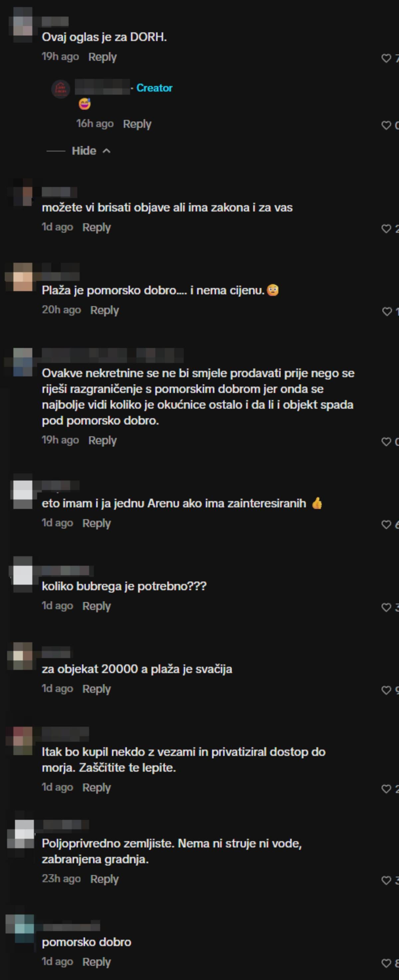Reply to "koliko bubrega je potrebno???"
Image resolution: width=399 pixels, height=980 pixels.
click(x=96, y=606)
